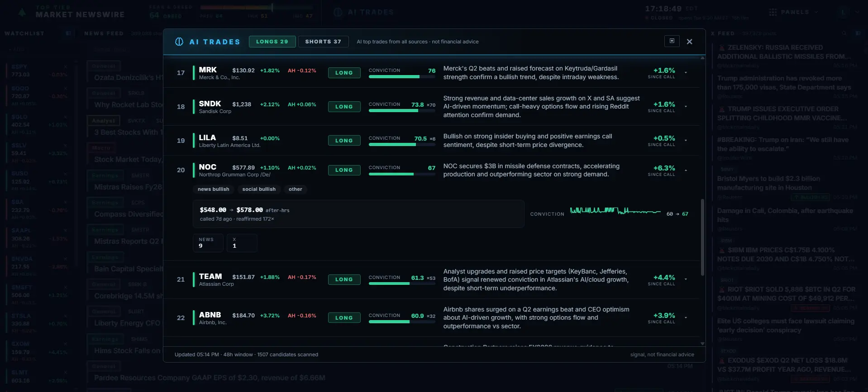The image size is (868, 392).
Task: Click the '$548.00 → $578.00' price move text
Action: (x=231, y=210)
